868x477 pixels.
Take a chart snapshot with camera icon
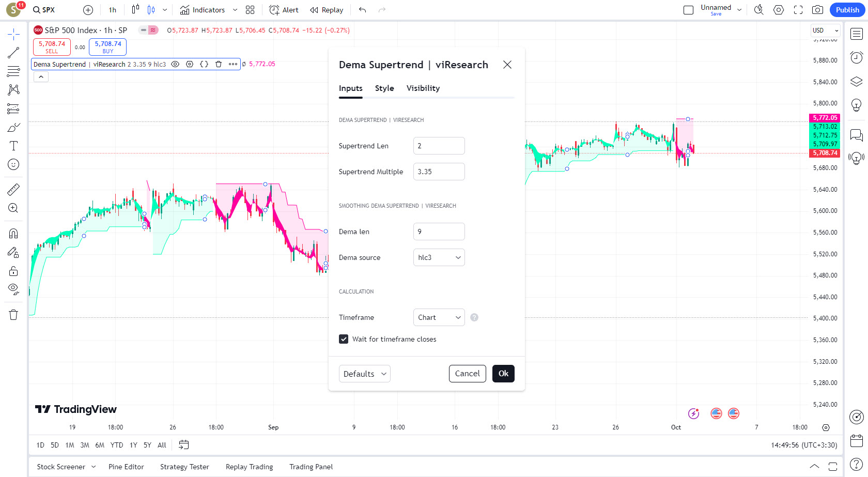point(817,10)
